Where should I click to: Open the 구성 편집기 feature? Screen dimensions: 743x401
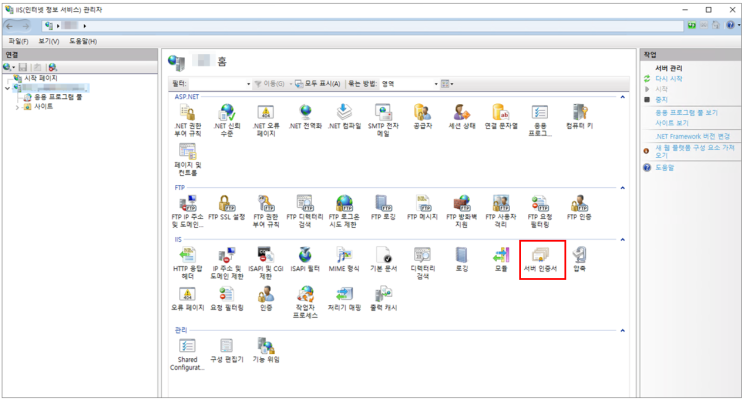227,350
